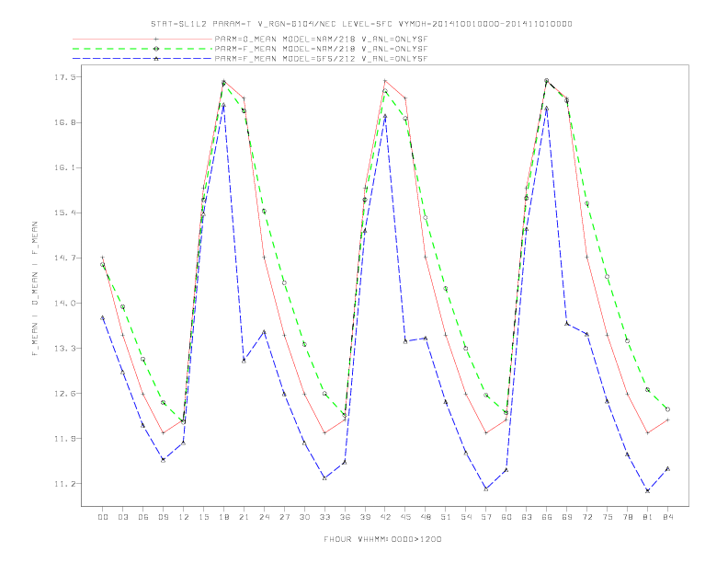728x563 pixels.
Task: Click the x-axis tick label 00
Action: [103, 517]
